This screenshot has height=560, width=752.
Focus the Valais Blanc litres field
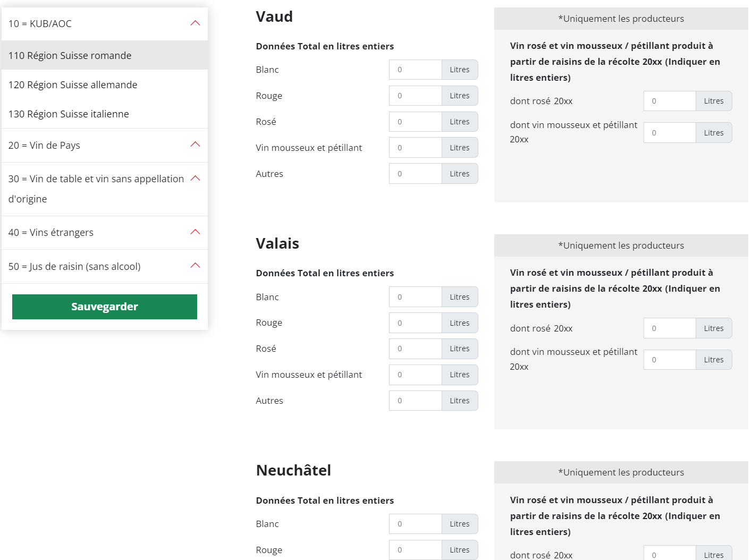pyautogui.click(x=415, y=297)
